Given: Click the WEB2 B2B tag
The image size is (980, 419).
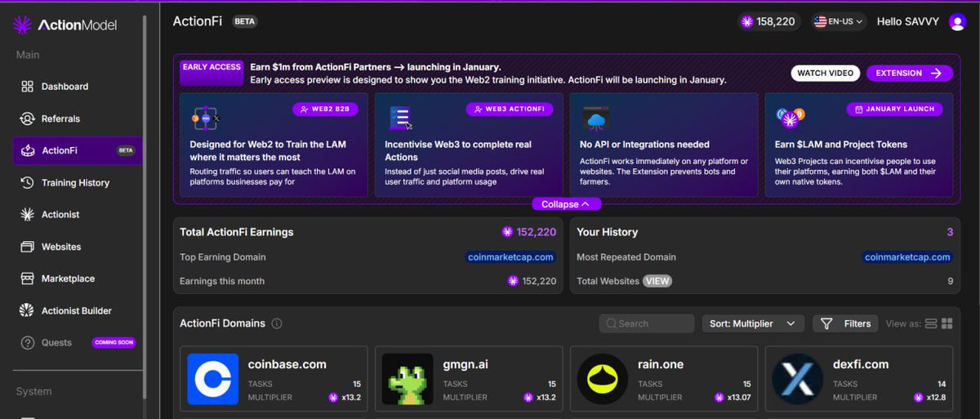Looking at the screenshot, I should (327, 109).
